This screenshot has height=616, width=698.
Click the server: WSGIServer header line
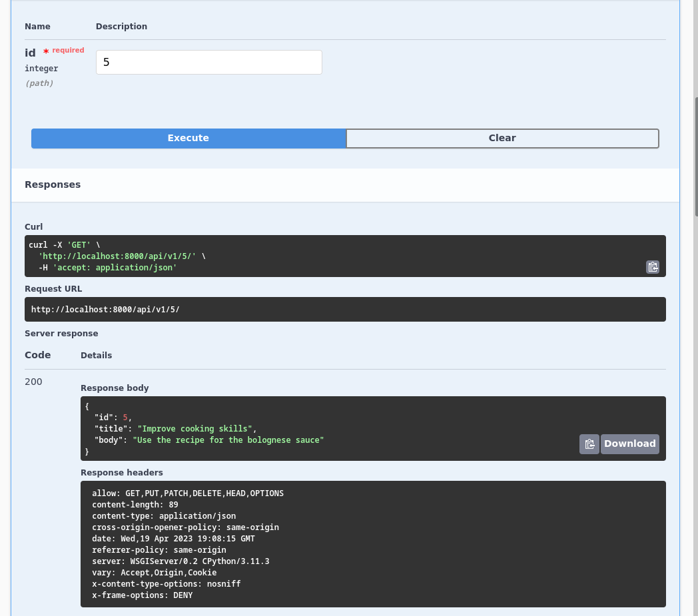click(180, 561)
